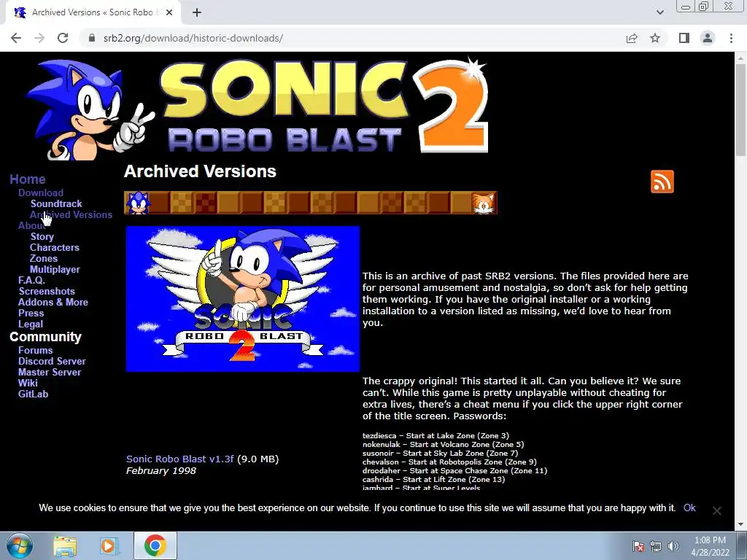The height and width of the screenshot is (560, 747).
Task: Click the Sonic Robo Blast 2 logo banner
Action: tap(258, 108)
